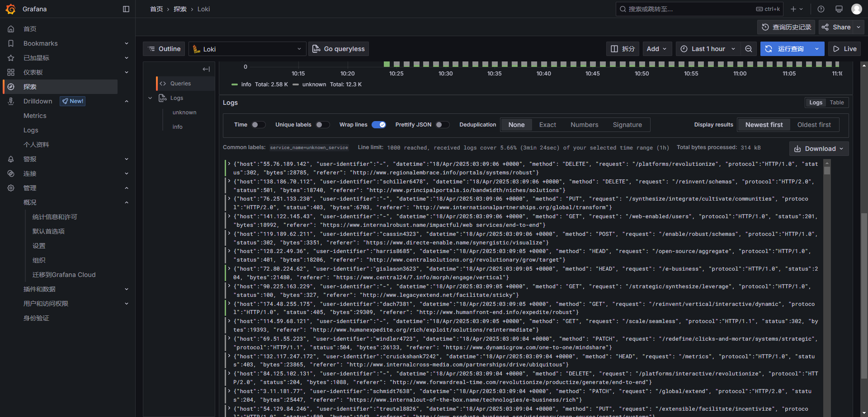
Task: Open the news monitor icon in header
Action: pos(839,9)
